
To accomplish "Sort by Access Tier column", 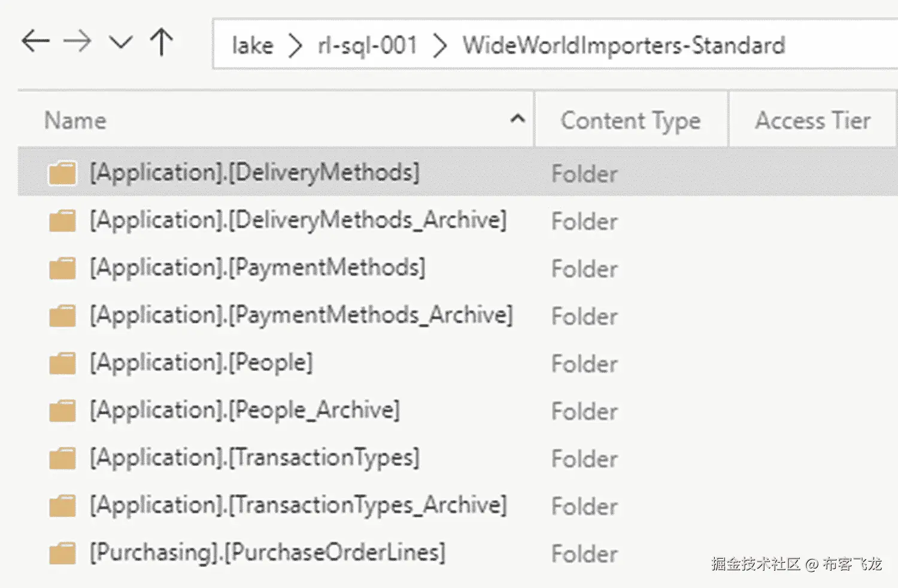I will pyautogui.click(x=812, y=120).
